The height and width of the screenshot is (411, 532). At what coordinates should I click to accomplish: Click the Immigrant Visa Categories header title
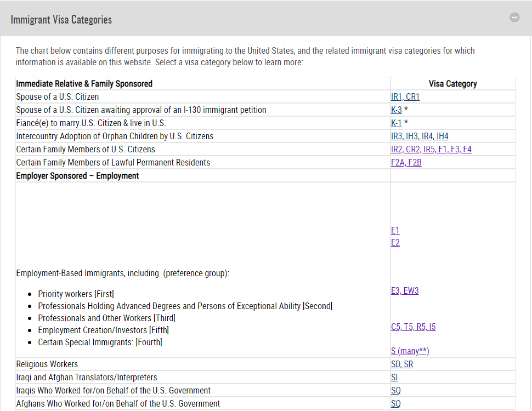tap(61, 20)
